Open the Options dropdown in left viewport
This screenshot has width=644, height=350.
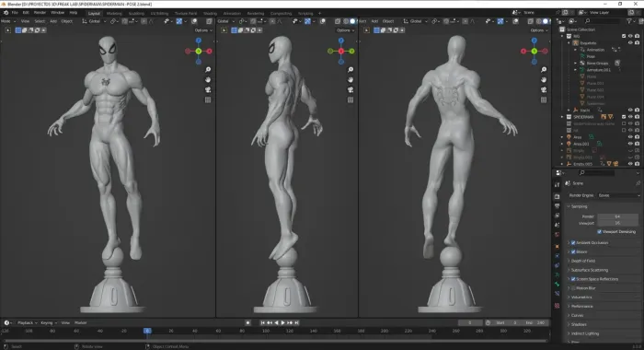[203, 30]
